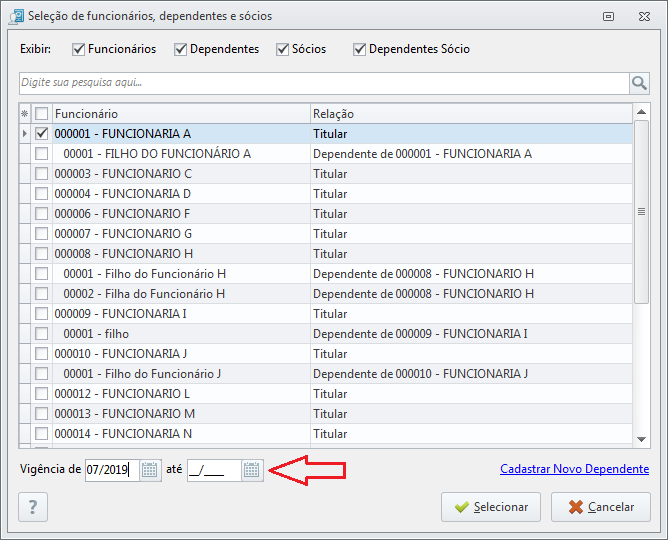Click row indicator arrow of FUNCIONARIA A
Image resolution: width=668 pixels, height=540 pixels.
point(25,134)
